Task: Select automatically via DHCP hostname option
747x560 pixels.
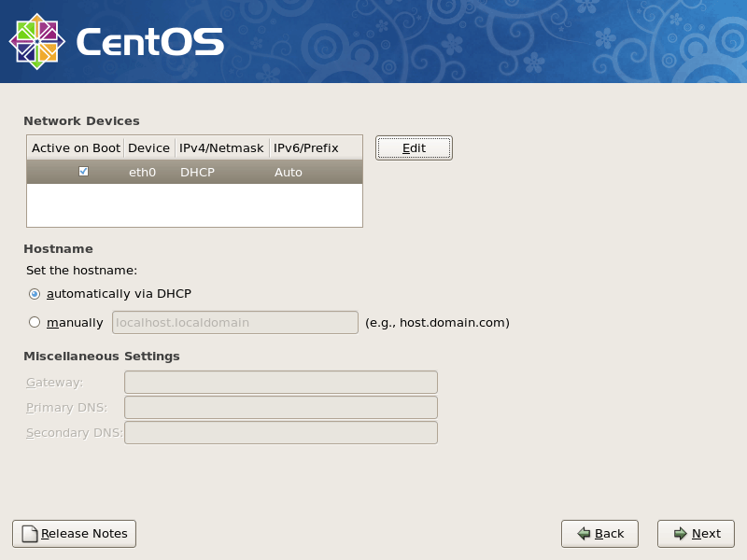Action: click(x=35, y=293)
